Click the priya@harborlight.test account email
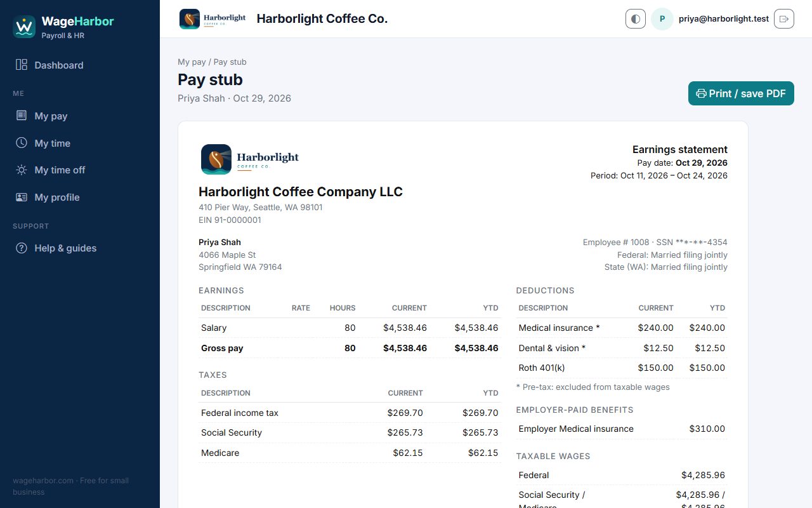The width and height of the screenshot is (812, 508). tap(724, 19)
